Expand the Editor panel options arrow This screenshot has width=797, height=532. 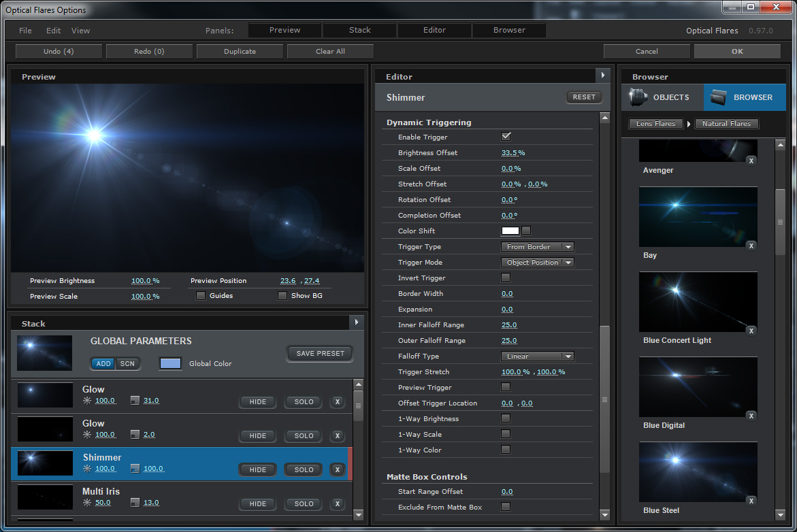(x=602, y=76)
